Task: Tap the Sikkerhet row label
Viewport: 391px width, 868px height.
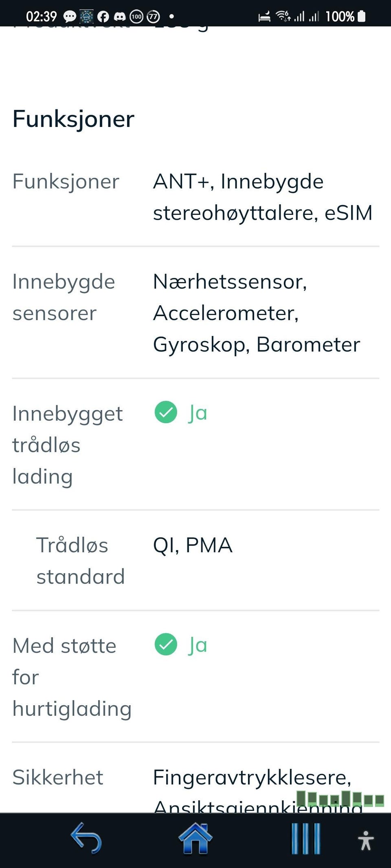Action: [58, 777]
